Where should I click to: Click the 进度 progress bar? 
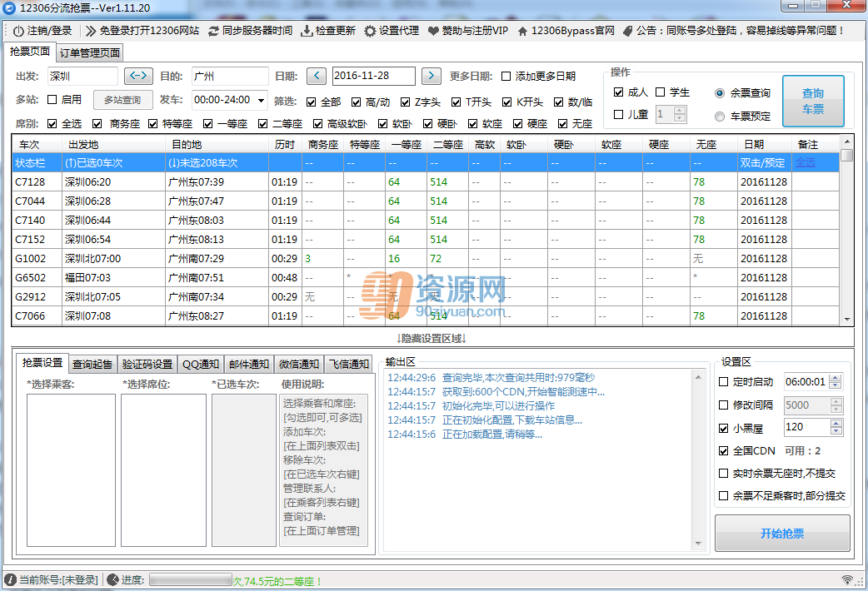pyautogui.click(x=191, y=580)
